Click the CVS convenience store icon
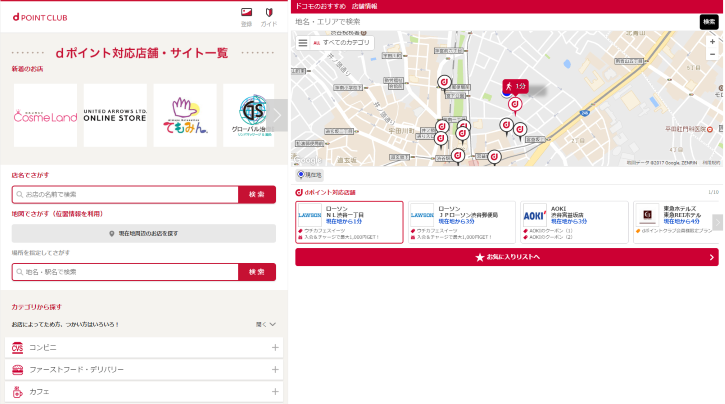Image resolution: width=725 pixels, height=404 pixels. point(18,348)
